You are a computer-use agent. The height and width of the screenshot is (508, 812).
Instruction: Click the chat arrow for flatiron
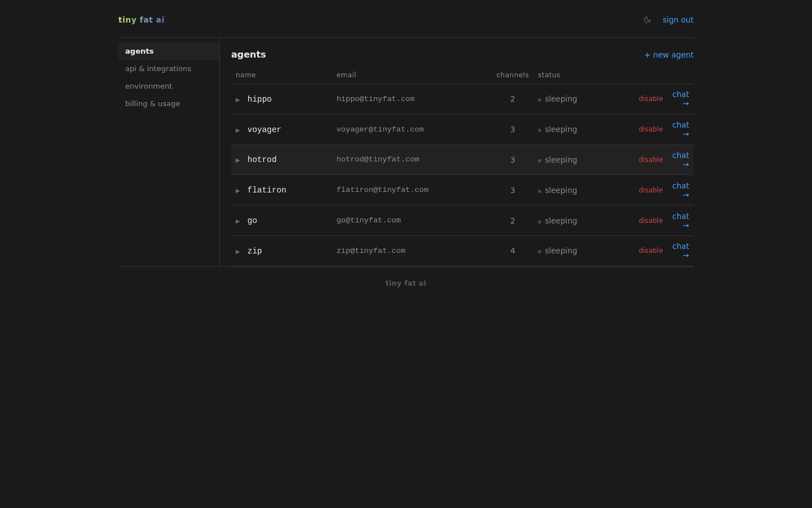coord(685,195)
